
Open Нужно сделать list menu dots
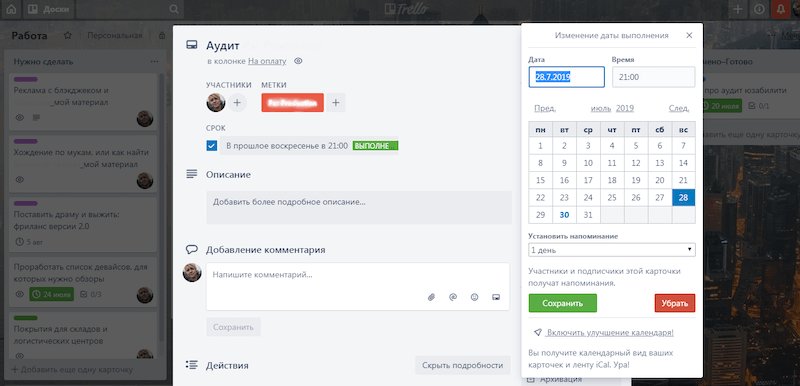(x=154, y=62)
